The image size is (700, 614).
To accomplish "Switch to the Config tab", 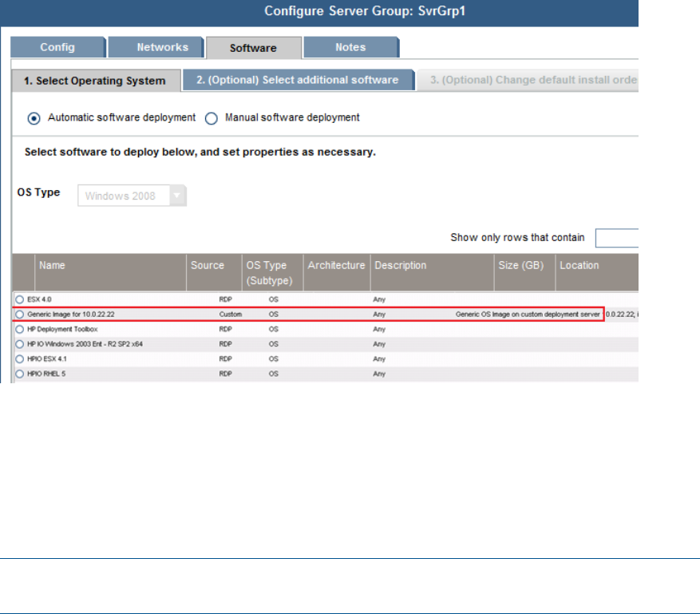I will point(57,47).
